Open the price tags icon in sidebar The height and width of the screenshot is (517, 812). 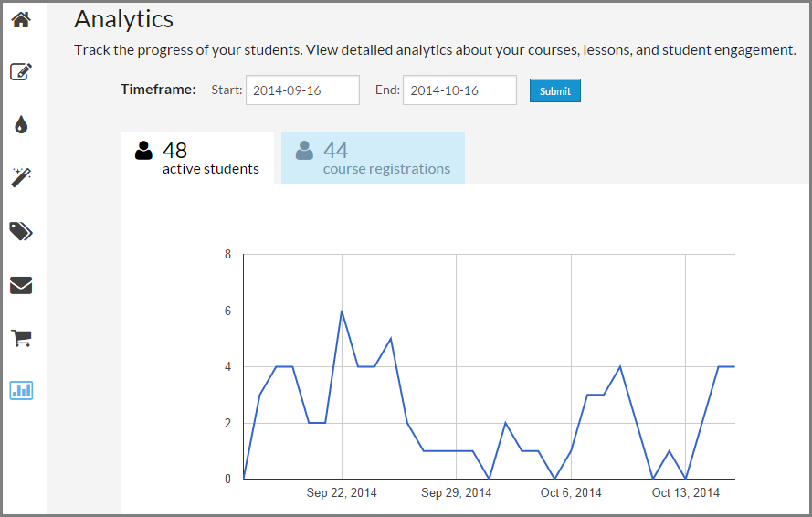[21, 231]
